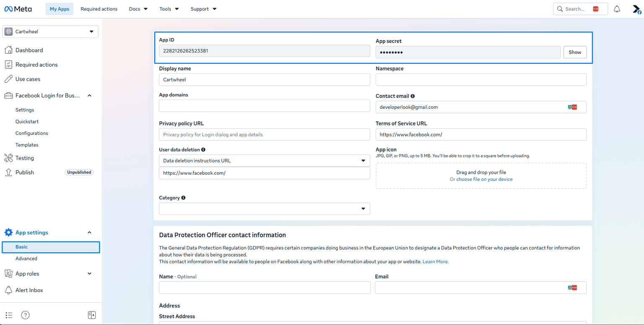Click the Contact email input field
The width and height of the screenshot is (644, 325).
tap(481, 107)
